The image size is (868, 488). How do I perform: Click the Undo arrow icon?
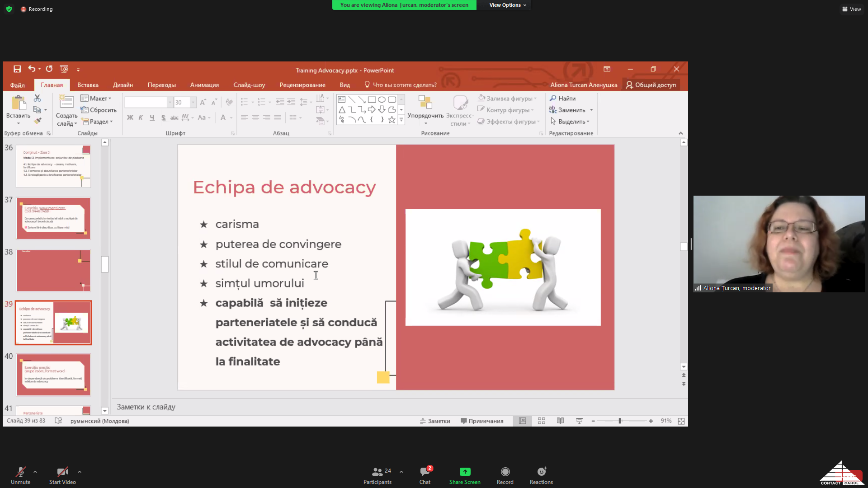[31, 69]
